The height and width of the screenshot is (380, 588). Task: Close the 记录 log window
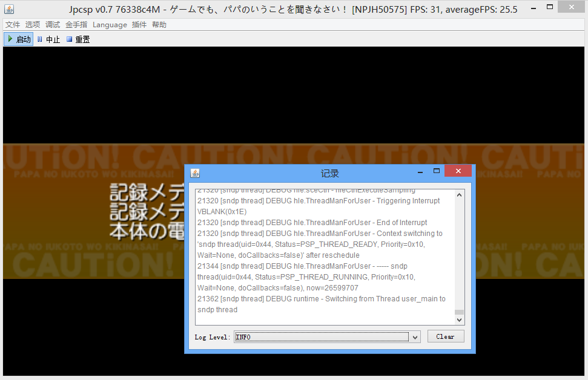pos(458,171)
